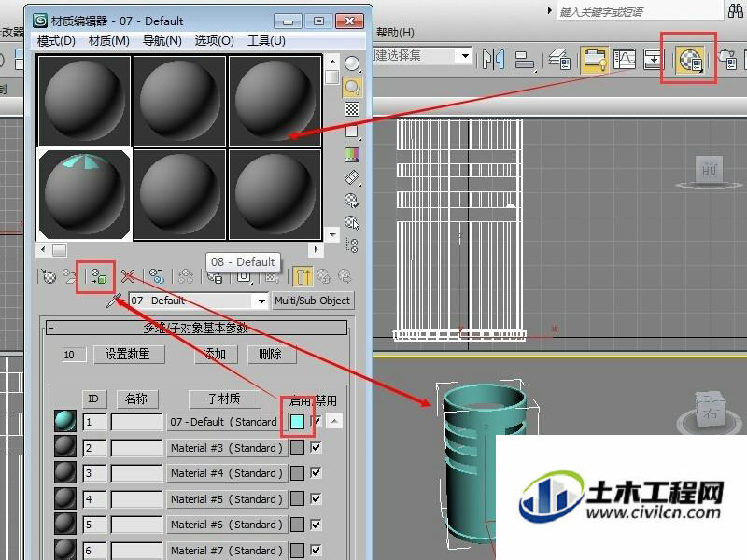Click the Make Material Copy icon

pos(157,276)
